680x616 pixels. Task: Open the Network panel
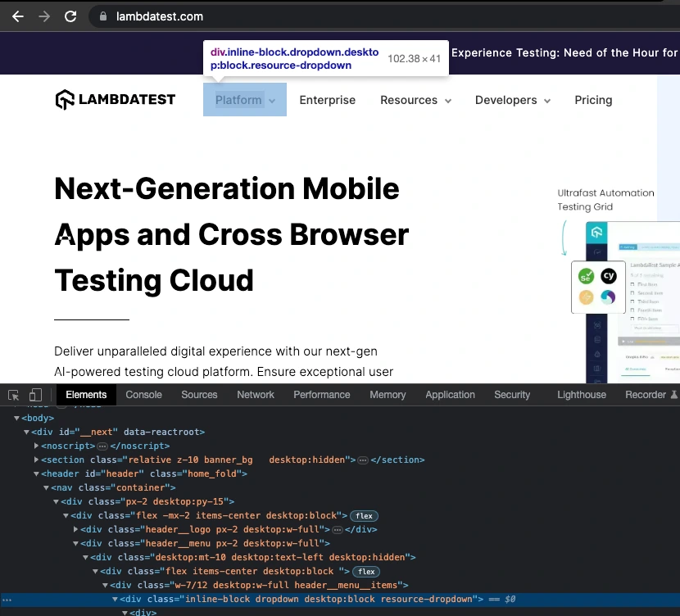point(255,395)
